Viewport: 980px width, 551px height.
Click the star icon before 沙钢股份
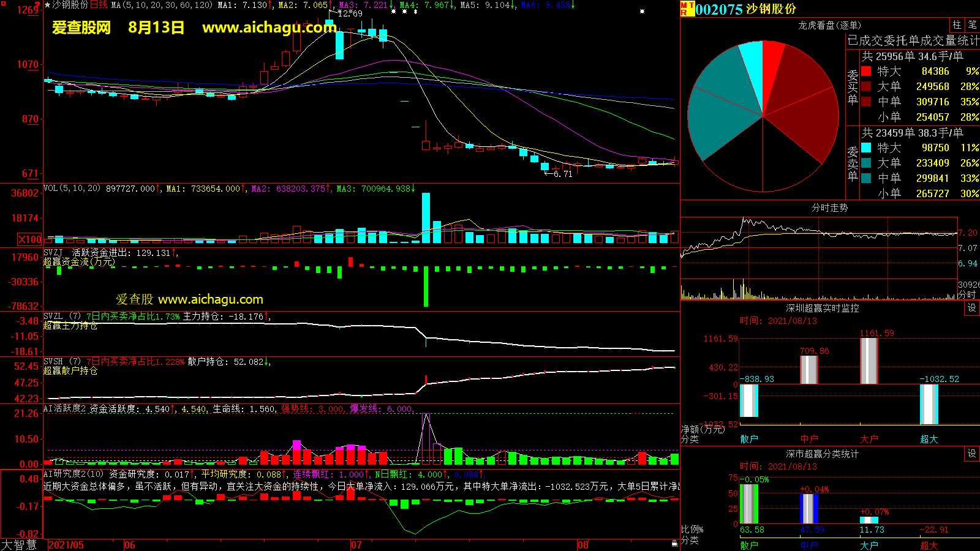point(48,5)
